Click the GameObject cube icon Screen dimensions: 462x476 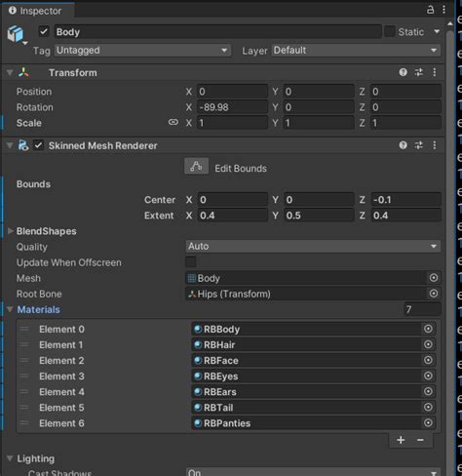click(x=16, y=34)
